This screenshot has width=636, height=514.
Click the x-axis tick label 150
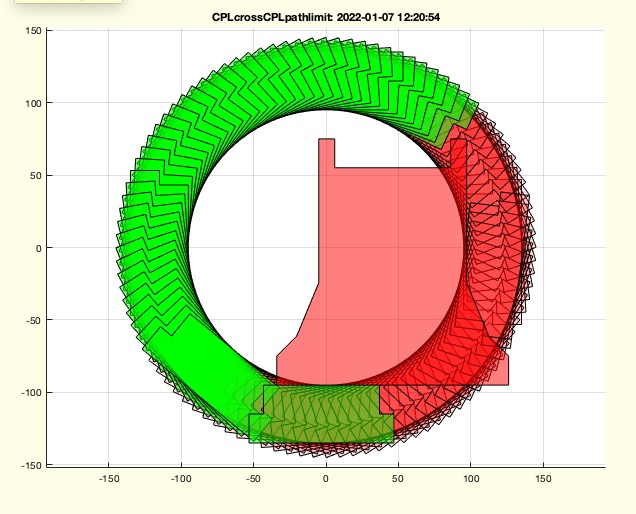(543, 480)
